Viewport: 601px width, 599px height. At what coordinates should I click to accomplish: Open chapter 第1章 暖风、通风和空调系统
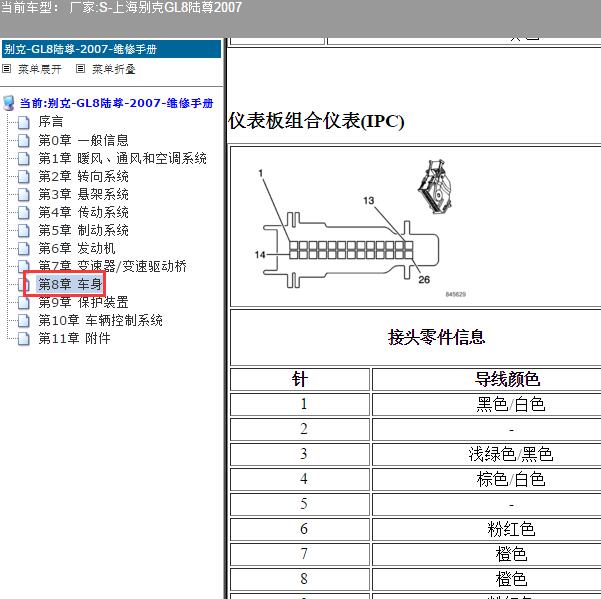pos(123,158)
